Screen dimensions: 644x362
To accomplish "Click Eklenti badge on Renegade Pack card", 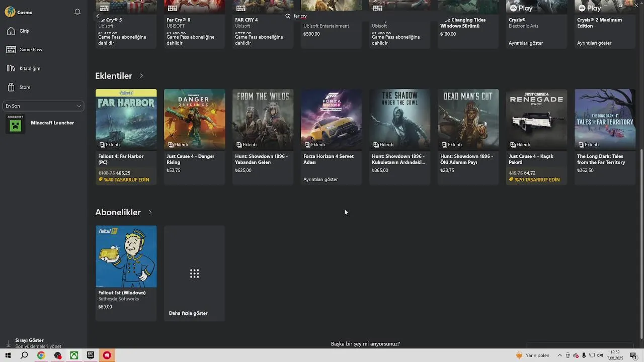I will pos(520,145).
